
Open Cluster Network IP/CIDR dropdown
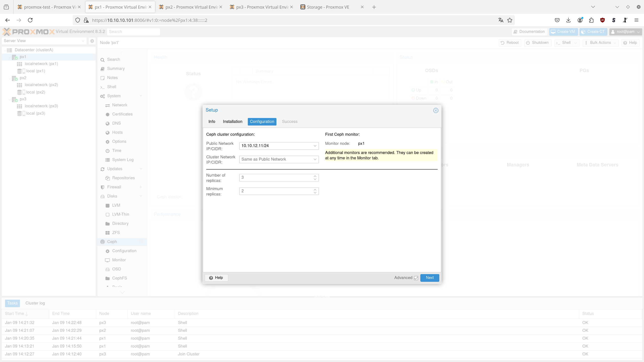[315, 159]
